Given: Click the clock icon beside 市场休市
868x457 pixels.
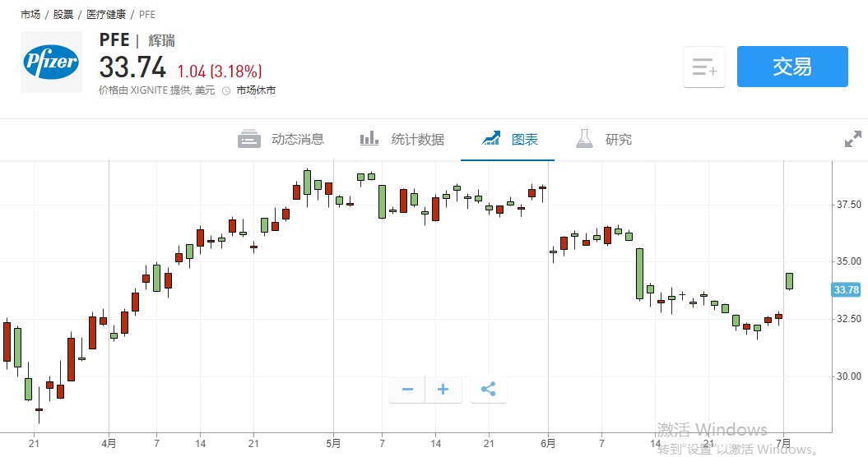Looking at the screenshot, I should (226, 90).
